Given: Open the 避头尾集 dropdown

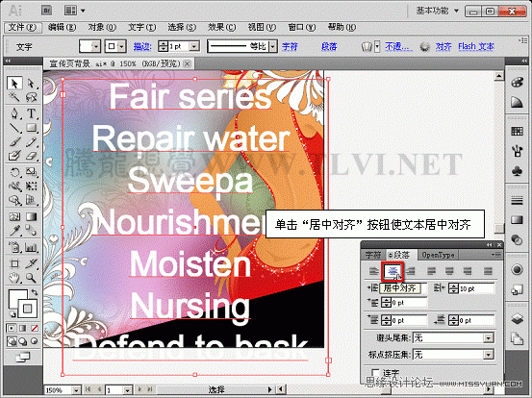Looking at the screenshot, I should pyautogui.click(x=489, y=338).
